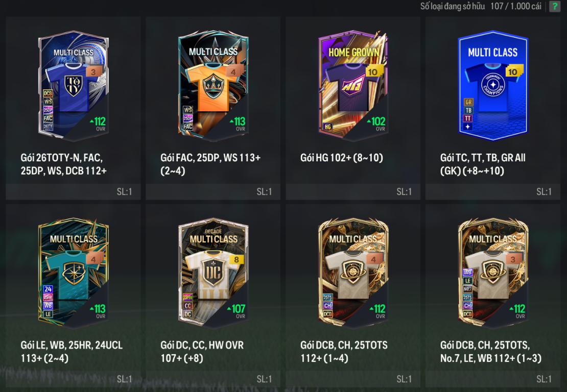
Task: Open the 26TOTY-N Multi Class pack card
Action: pos(74,86)
